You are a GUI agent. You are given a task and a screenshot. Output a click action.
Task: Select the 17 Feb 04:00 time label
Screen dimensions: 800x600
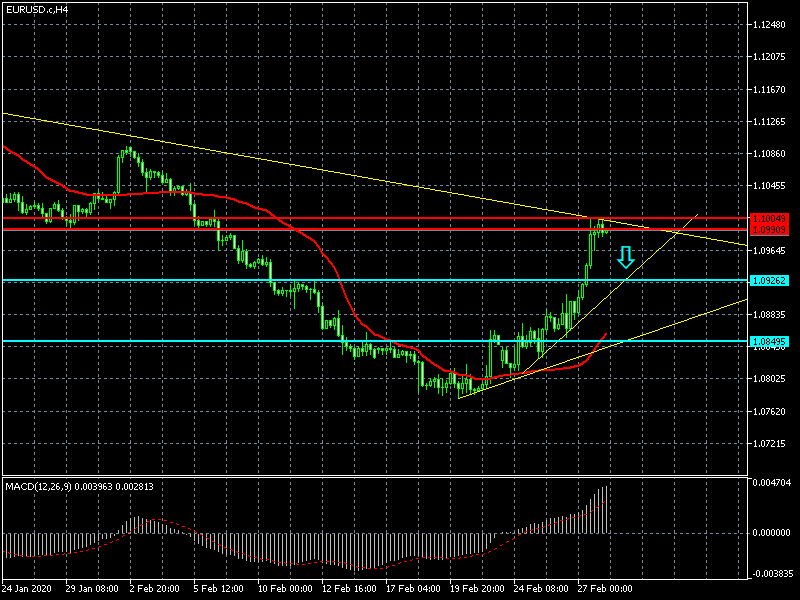413,589
